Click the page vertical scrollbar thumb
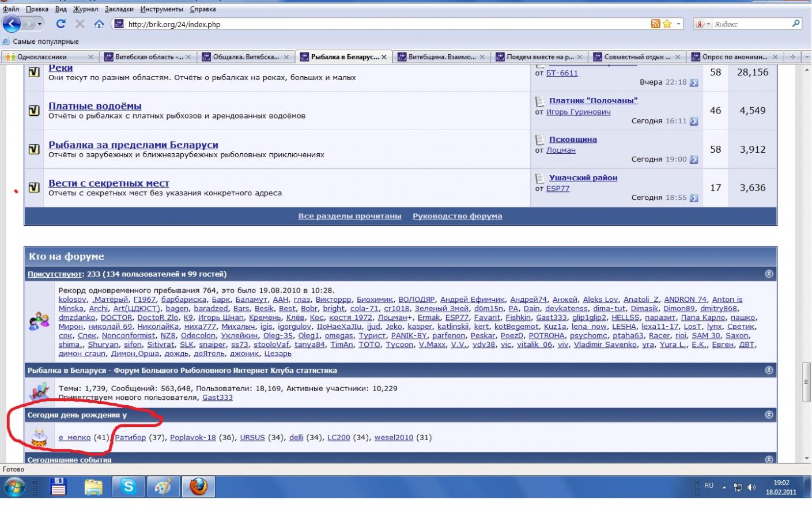The height and width of the screenshot is (507, 812). pyautogui.click(x=806, y=381)
